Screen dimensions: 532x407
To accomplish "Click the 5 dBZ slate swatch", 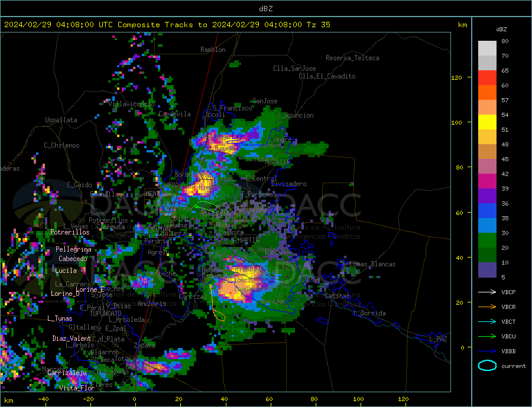I will click(487, 270).
